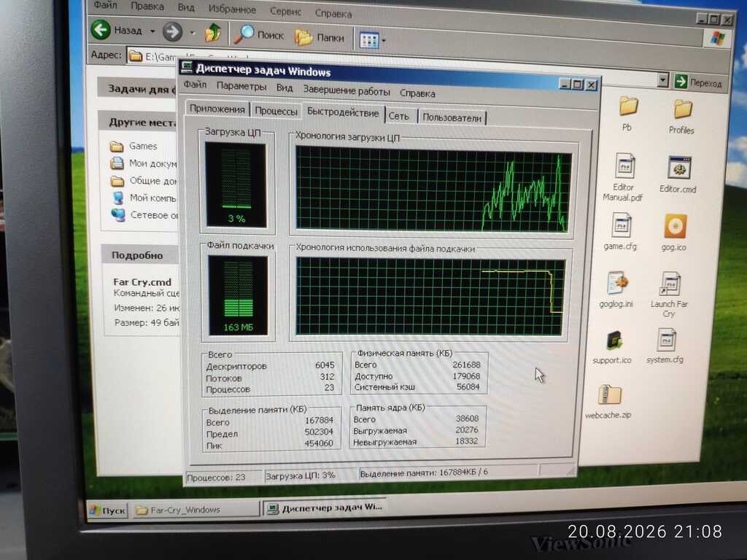Switch to the Сеть tab
The image size is (747, 560).
click(x=399, y=116)
